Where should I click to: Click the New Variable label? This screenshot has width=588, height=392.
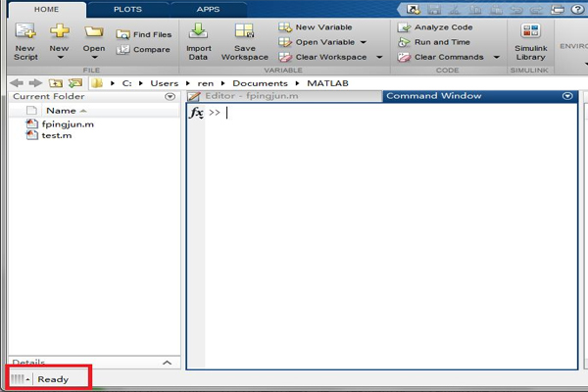pyautogui.click(x=323, y=27)
